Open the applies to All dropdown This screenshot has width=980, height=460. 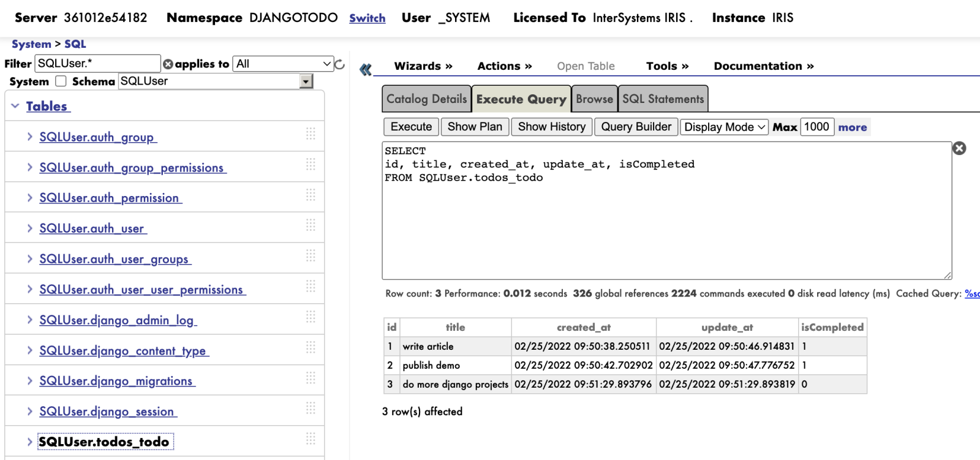coord(283,64)
